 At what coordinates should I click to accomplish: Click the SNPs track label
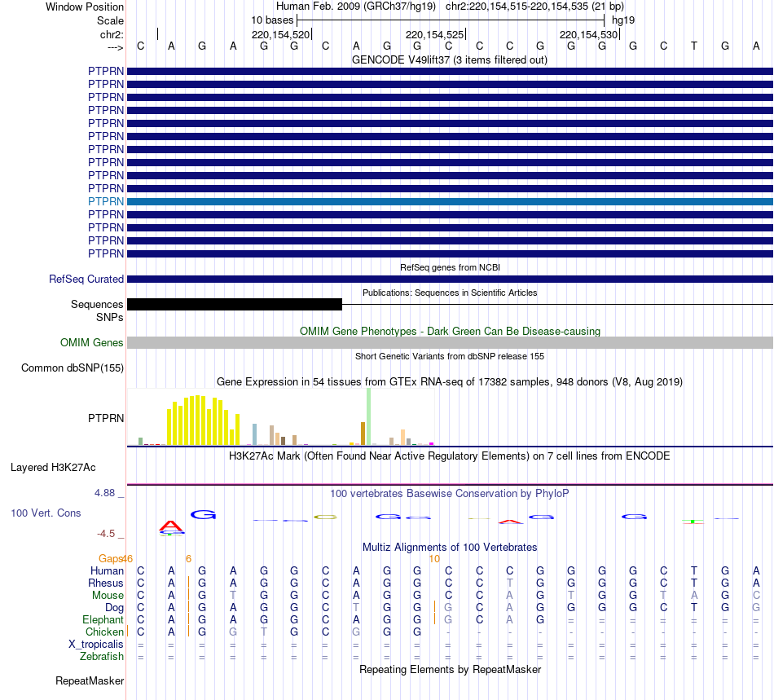[x=110, y=317]
